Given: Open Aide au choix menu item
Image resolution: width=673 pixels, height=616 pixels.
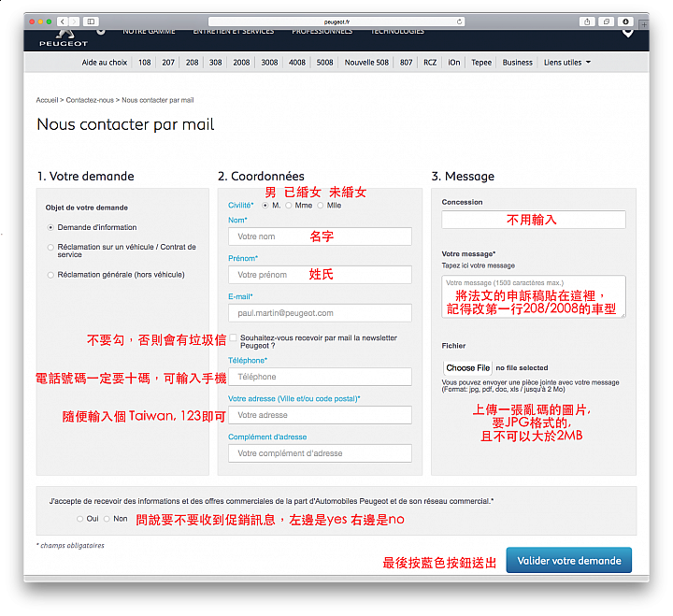Looking at the screenshot, I should (x=105, y=63).
